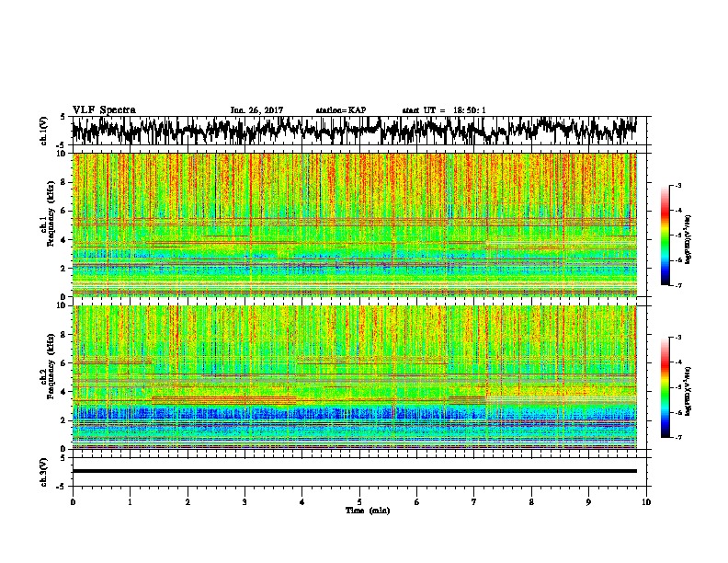Click the "ch.3(V)" axis label
The image size is (728, 563).
pos(44,472)
